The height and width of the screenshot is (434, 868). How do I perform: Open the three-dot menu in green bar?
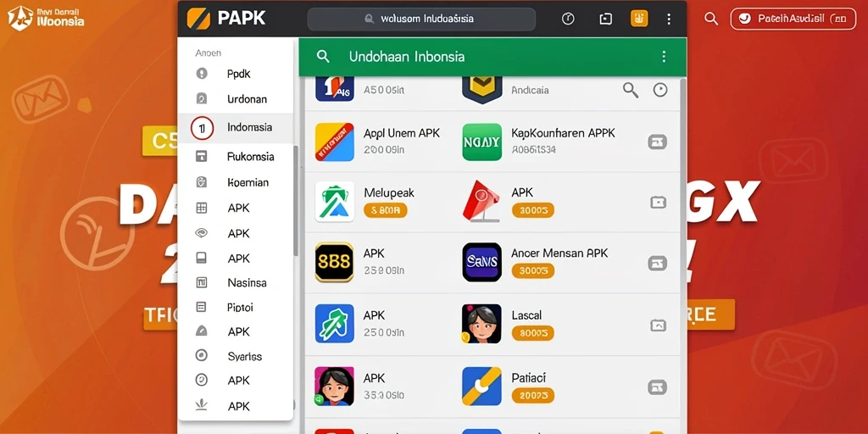click(x=664, y=57)
